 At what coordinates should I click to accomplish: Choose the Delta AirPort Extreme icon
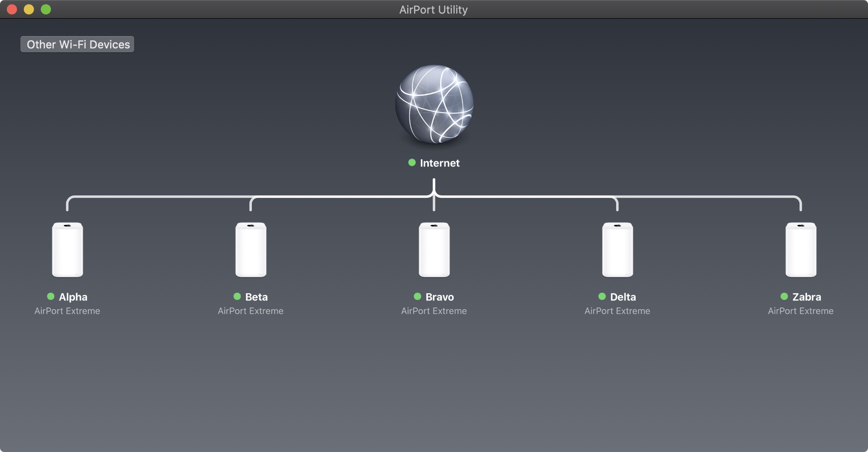click(617, 250)
